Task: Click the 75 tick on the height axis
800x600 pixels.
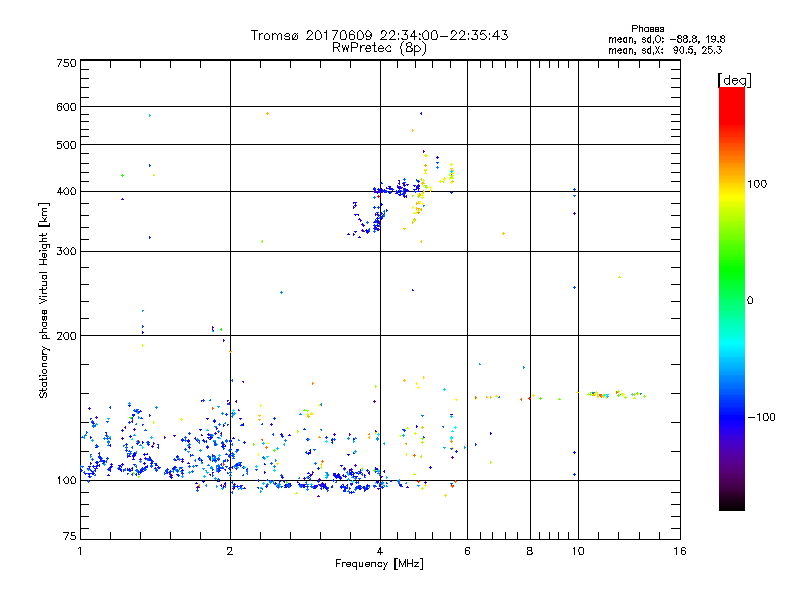Action: coord(69,536)
